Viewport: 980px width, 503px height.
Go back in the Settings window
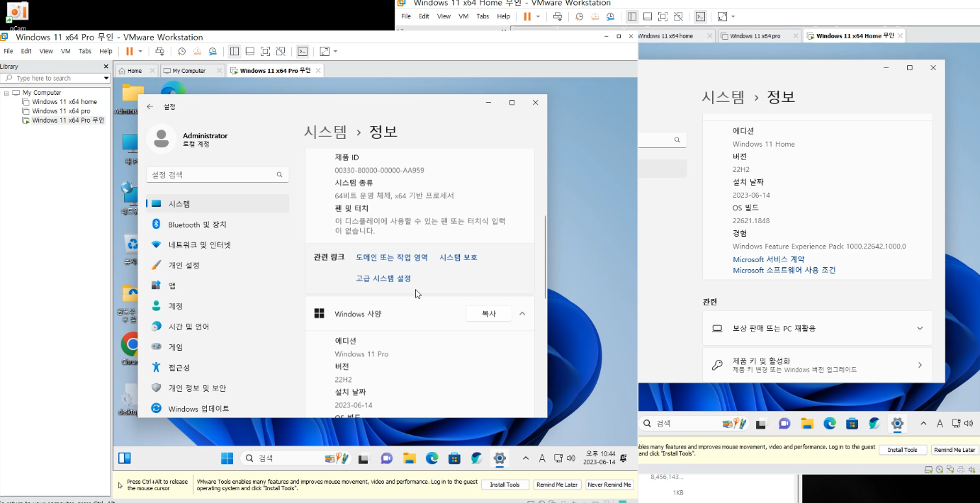[150, 106]
